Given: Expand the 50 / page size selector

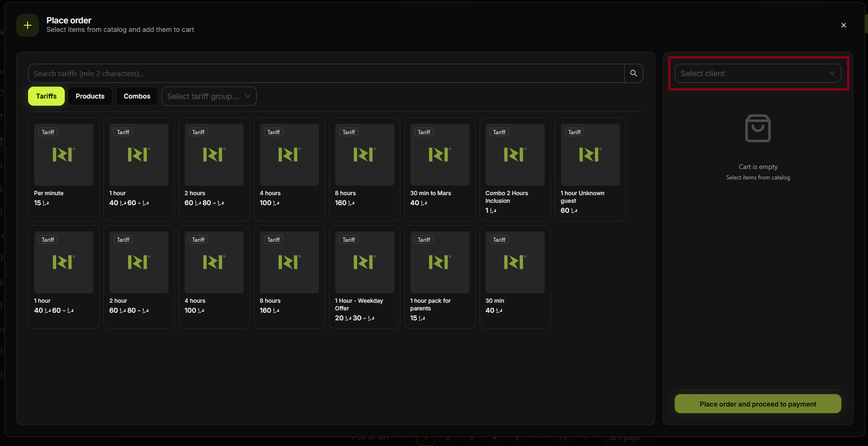Looking at the screenshot, I should [624, 437].
